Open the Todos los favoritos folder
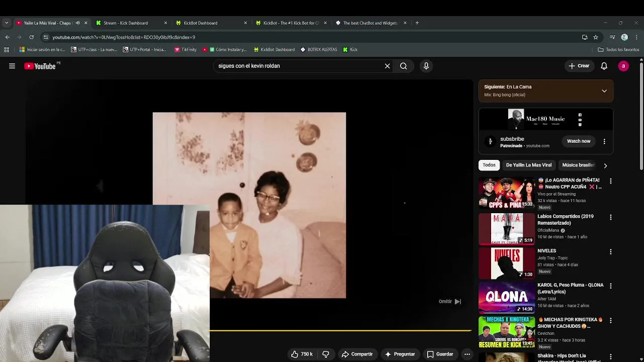 point(618,50)
